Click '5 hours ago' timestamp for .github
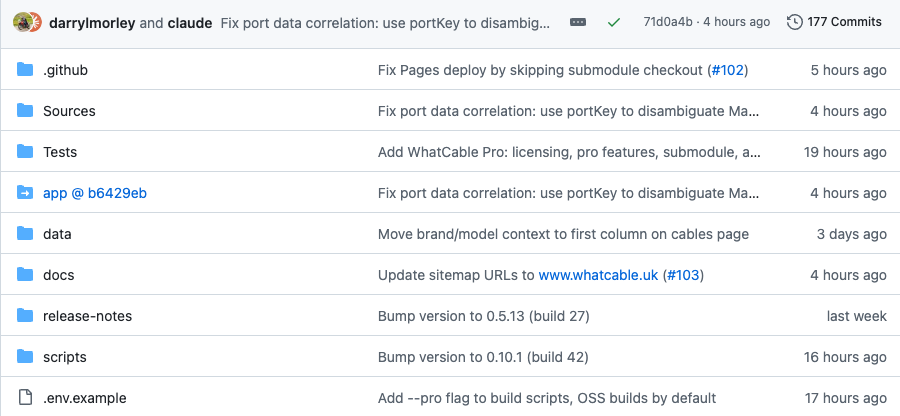Screen dimensions: 900x416 tap(848, 70)
